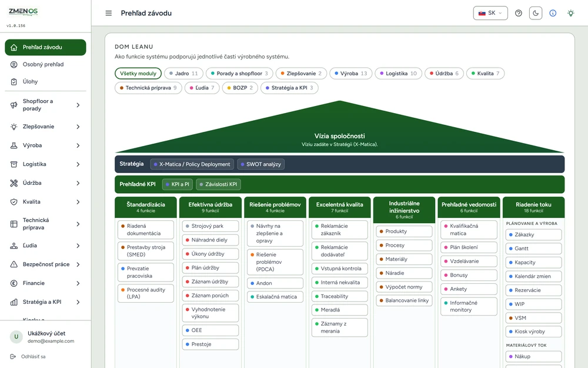Open Ukážkový účet user profile
This screenshot has height=368, width=588.
pos(45,337)
